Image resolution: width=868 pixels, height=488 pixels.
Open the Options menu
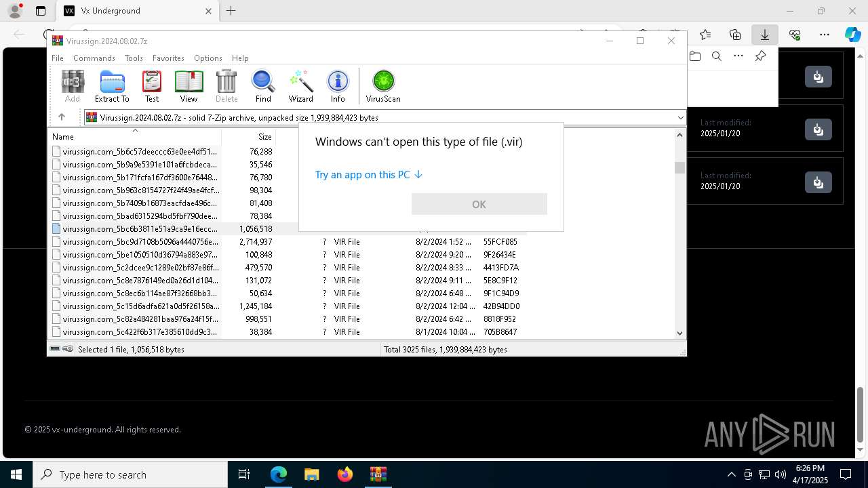(208, 58)
